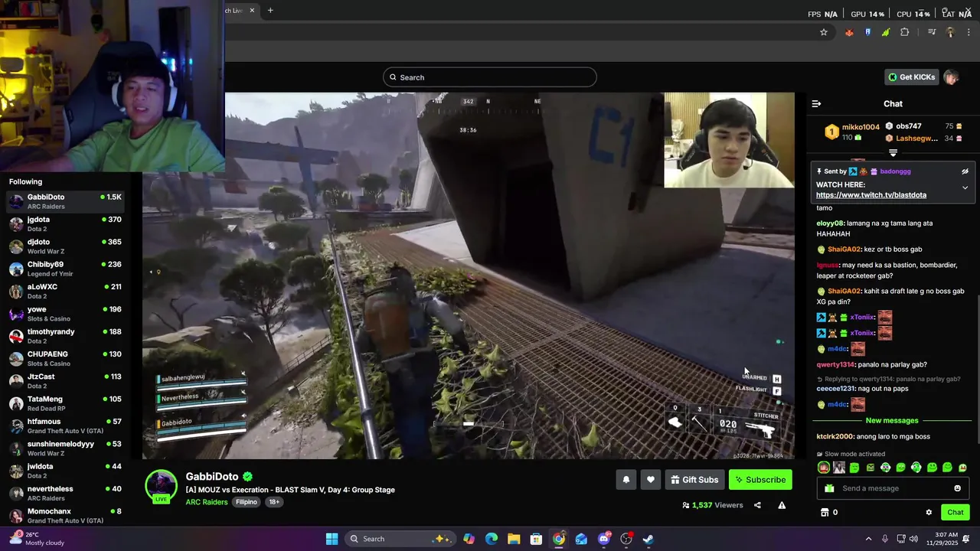This screenshot has height=551, width=980.
Task: Expand the gift leaderboard drop-down handle
Action: coord(893,153)
